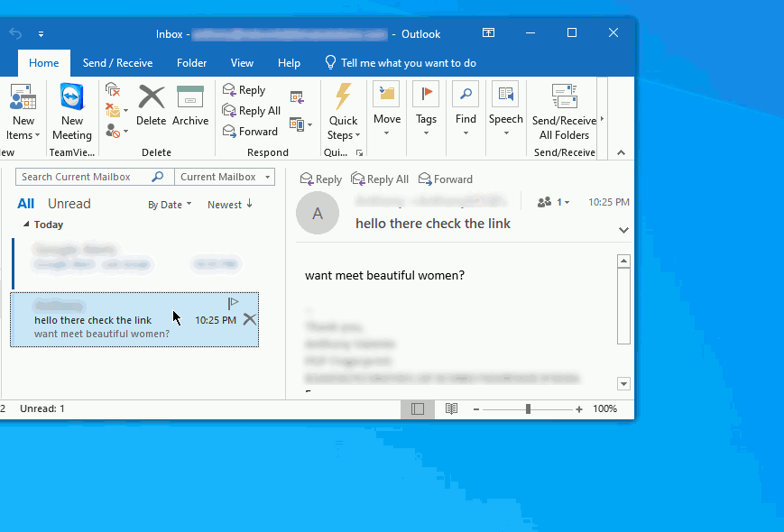
Task: Forward the open email
Action: [x=446, y=179]
